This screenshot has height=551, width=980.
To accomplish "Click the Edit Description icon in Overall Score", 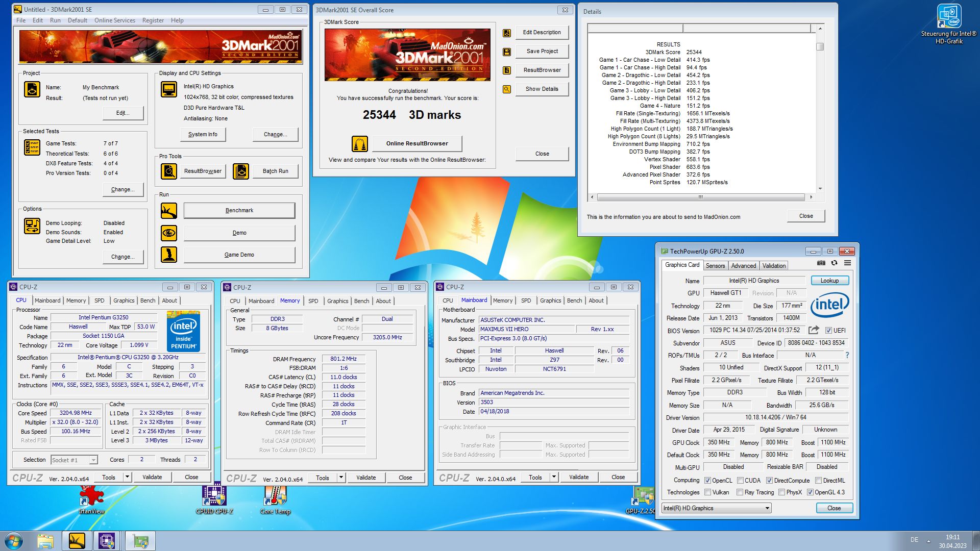I will pyautogui.click(x=507, y=33).
